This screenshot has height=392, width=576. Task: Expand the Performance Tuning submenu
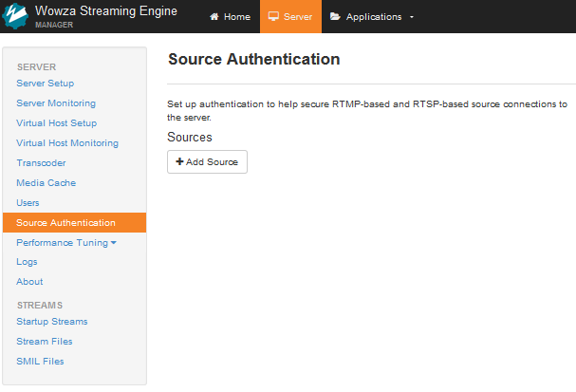(x=66, y=243)
